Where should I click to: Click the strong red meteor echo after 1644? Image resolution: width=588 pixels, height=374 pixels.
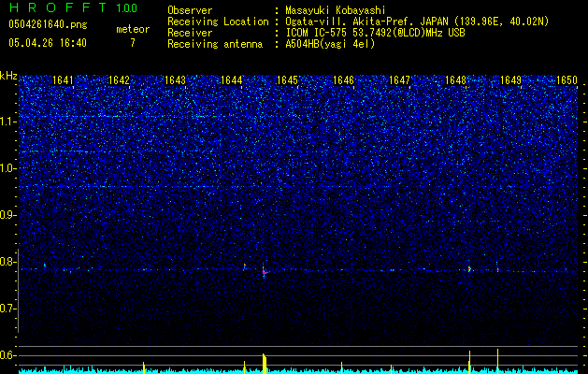264,271
